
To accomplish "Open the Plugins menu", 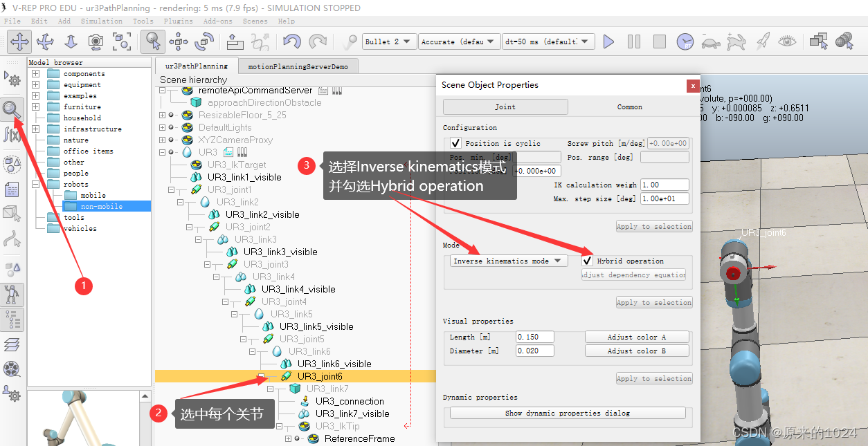I will pyautogui.click(x=179, y=21).
